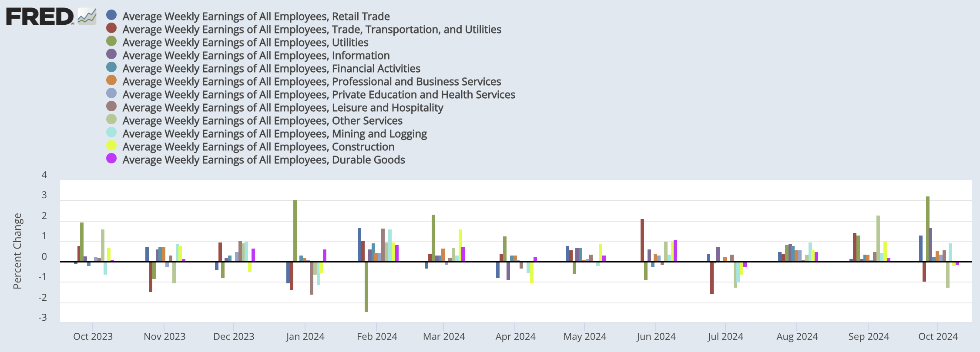Select the Other Services legend label
Viewport: 980px width, 352px height.
262,121
